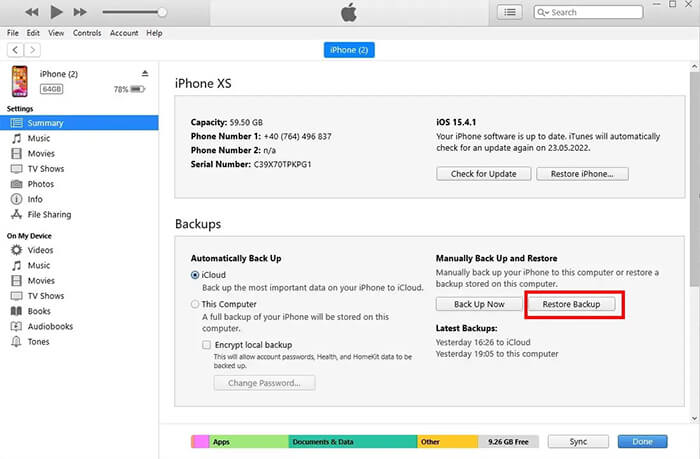This screenshot has width=700, height=459.
Task: Open the Account menu
Action: 124,33
